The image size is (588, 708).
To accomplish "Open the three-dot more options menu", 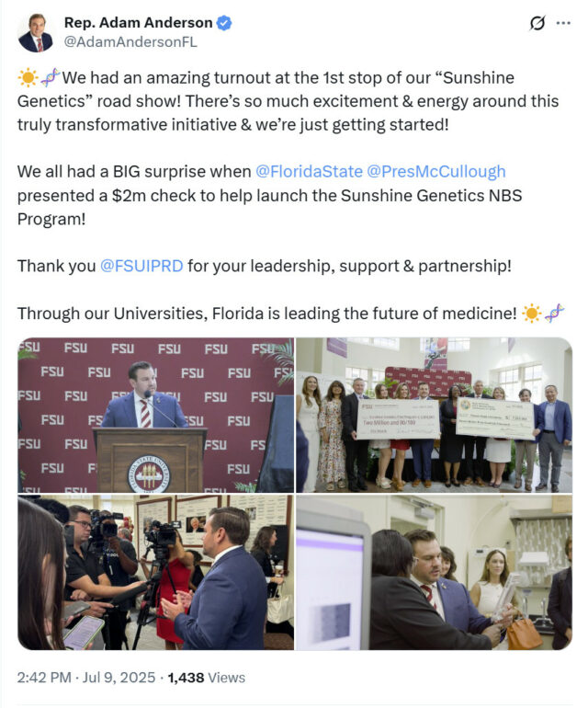I will click(563, 23).
